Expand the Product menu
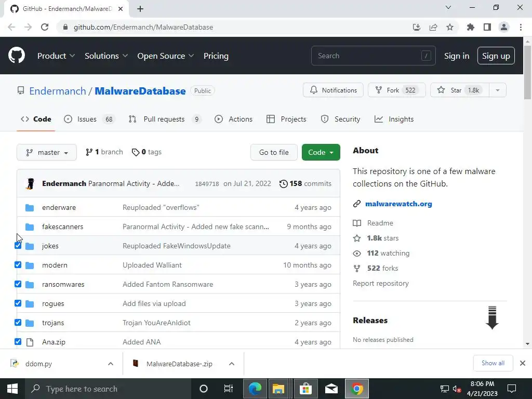This screenshot has width=532, height=399. (x=56, y=56)
